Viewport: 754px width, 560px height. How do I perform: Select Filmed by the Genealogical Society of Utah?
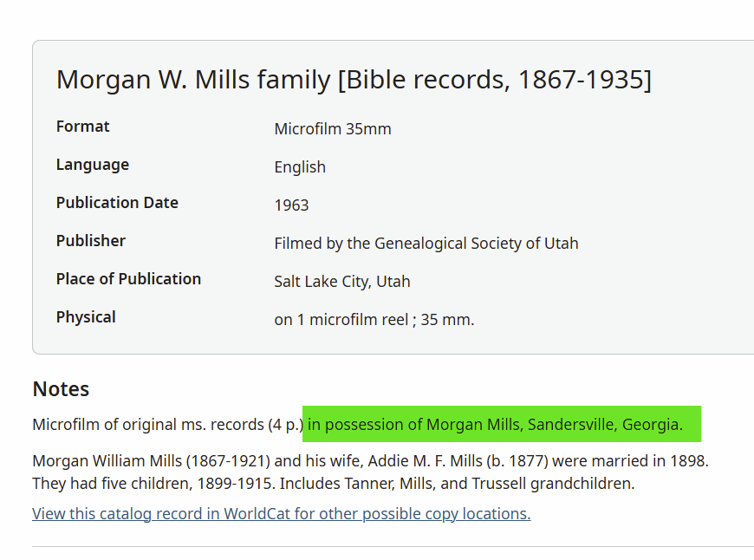[426, 244]
